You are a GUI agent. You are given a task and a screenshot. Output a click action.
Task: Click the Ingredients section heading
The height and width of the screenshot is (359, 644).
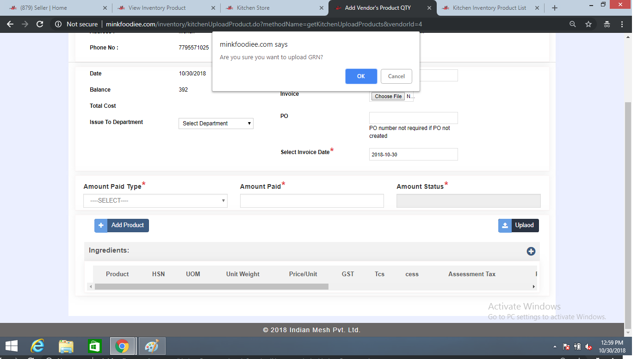coord(109,250)
